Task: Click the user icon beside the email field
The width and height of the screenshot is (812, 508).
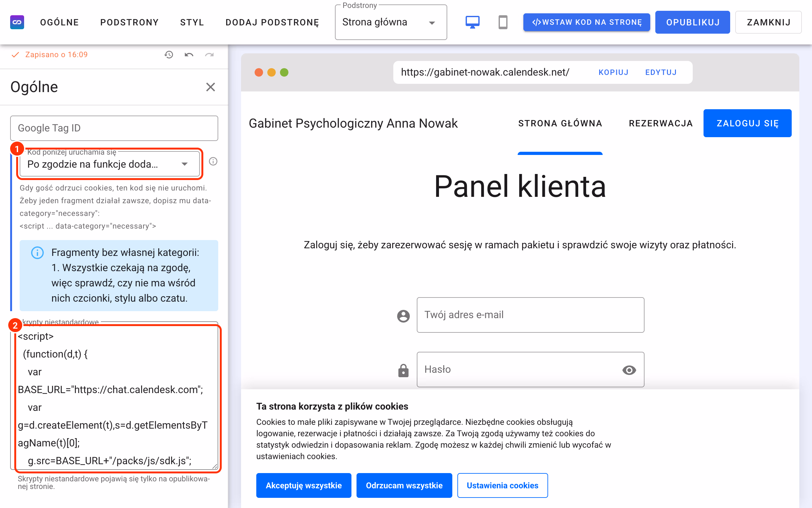Action: [x=403, y=316]
